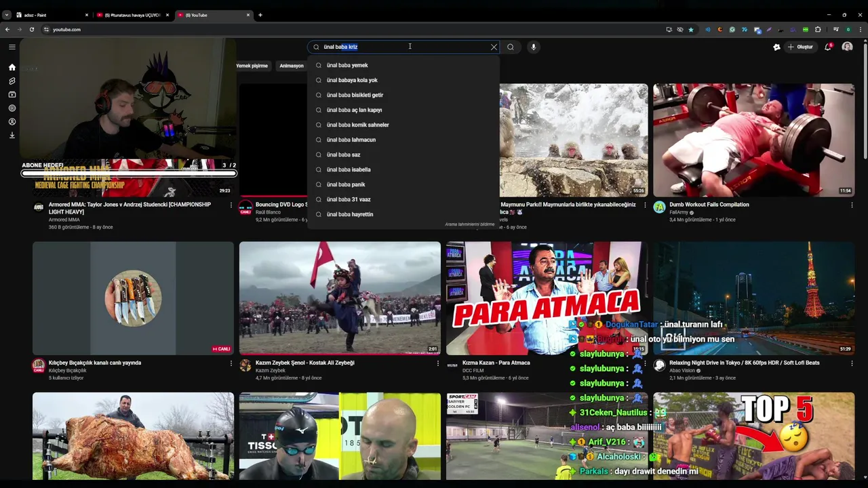This screenshot has width=868, height=488.
Task: Click the crossed-eye icon in address bar
Action: [x=680, y=29]
